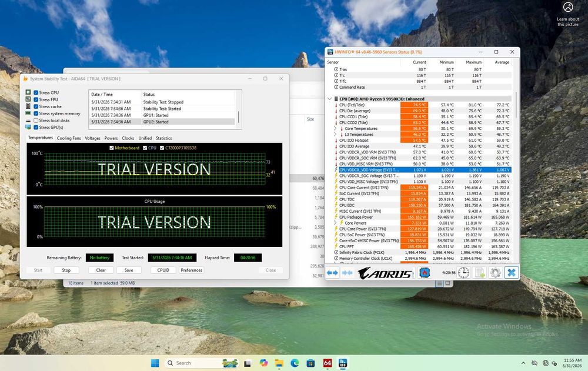The image size is (588, 371).
Task: Open HWiNFO settings via the gear icon
Action: pyautogui.click(x=495, y=273)
